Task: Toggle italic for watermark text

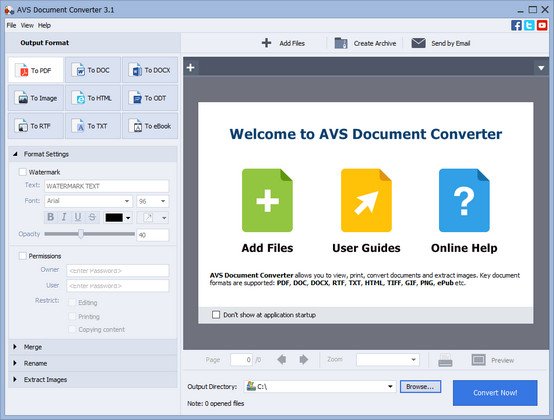Action: [64, 217]
